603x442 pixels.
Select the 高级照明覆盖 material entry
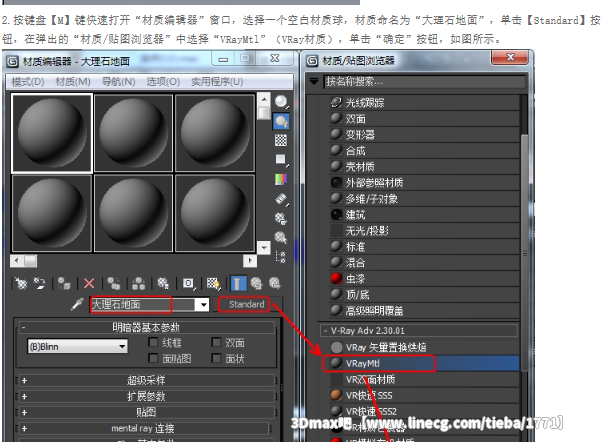tap(424, 310)
